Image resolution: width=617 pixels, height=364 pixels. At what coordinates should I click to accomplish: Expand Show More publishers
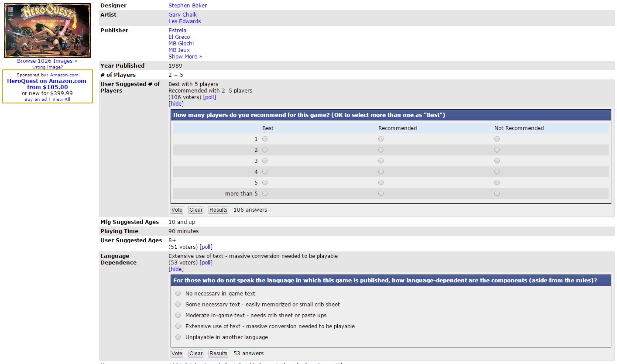pyautogui.click(x=185, y=57)
